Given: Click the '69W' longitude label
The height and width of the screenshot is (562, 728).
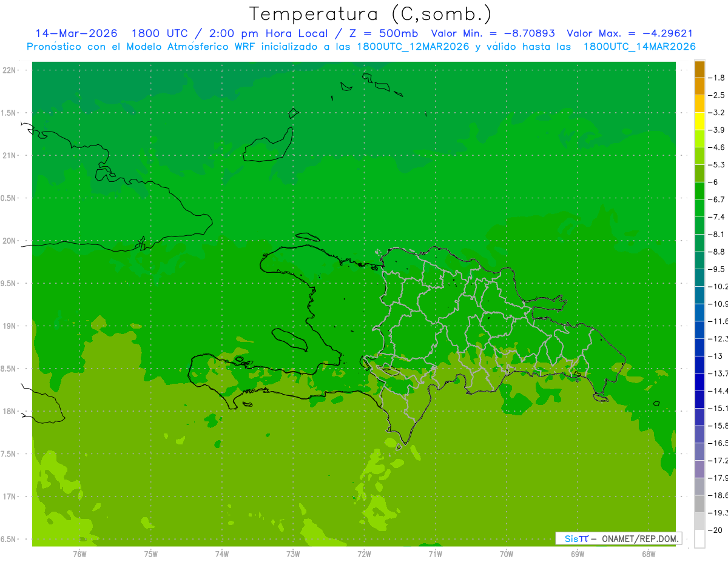Looking at the screenshot, I should pos(578,554).
